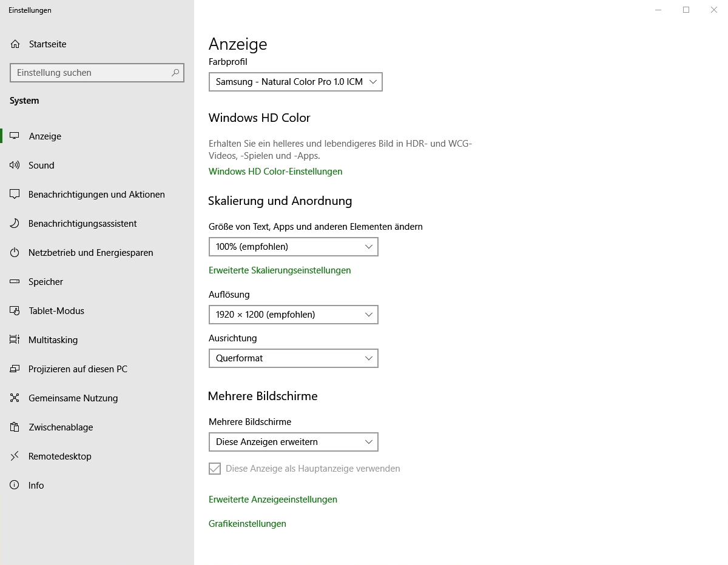The width and height of the screenshot is (728, 565).
Task: Open Windows HD Color-Einstellungen link
Action: click(275, 172)
